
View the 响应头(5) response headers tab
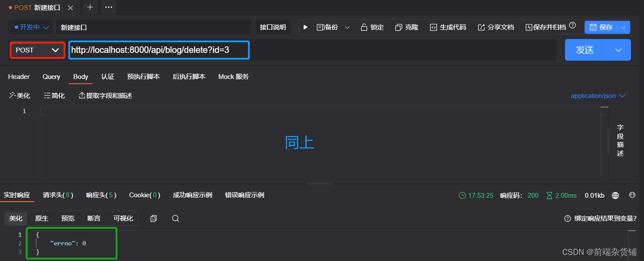(101, 195)
